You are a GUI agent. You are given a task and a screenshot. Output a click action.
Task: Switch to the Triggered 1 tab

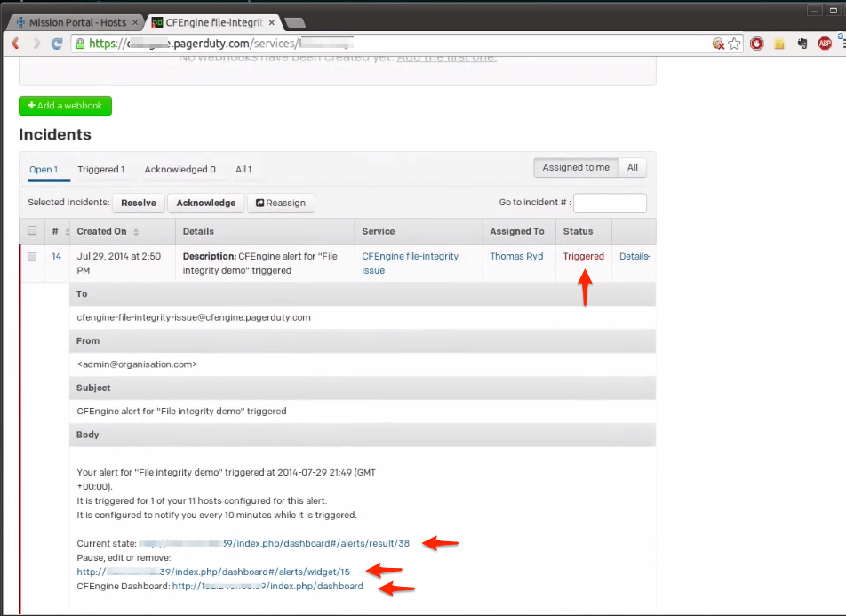click(x=100, y=169)
